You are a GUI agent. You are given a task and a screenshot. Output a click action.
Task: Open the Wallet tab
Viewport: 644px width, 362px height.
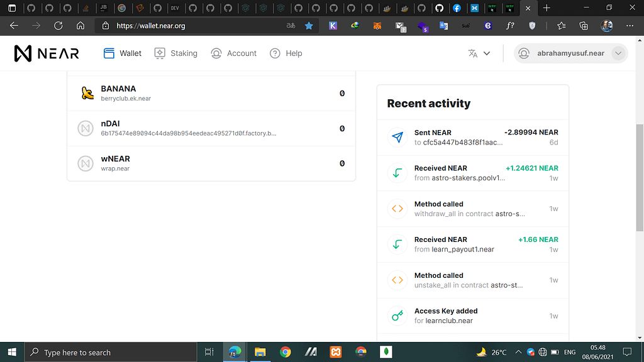coord(123,53)
